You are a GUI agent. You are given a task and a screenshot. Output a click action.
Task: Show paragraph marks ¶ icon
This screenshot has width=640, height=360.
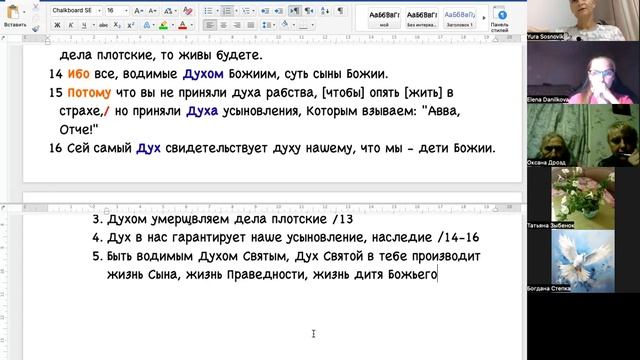(340, 11)
